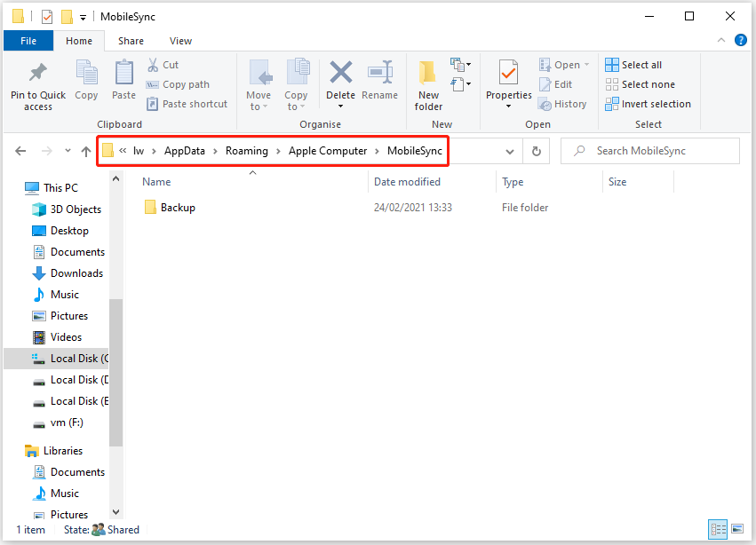
Task: Select Local Disk (C:) in sidebar
Action: 56,359
